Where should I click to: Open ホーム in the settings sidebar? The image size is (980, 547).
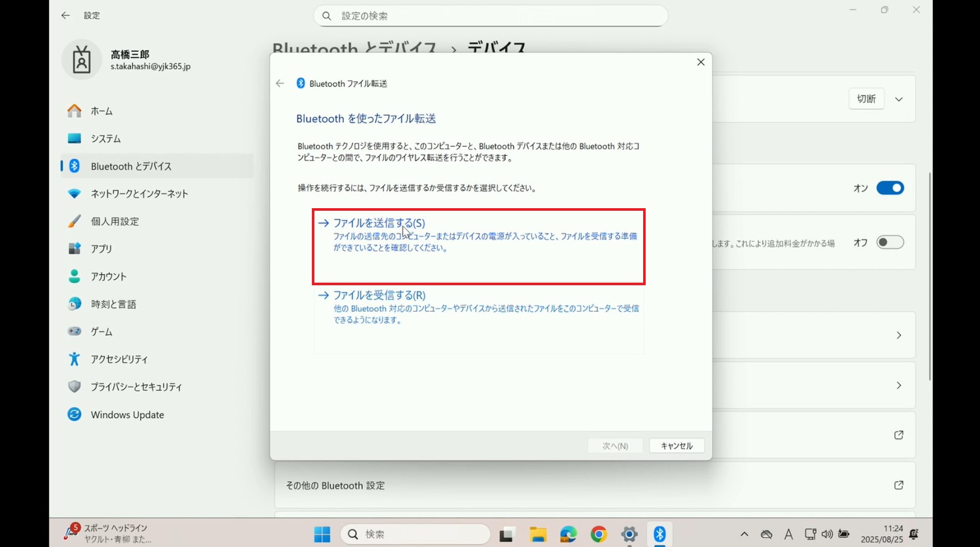pyautogui.click(x=102, y=111)
